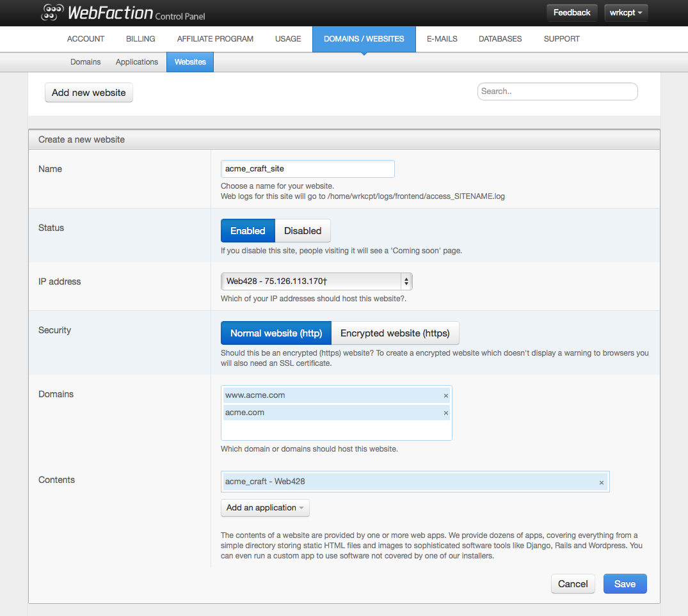Set status to Enabled
688x616 pixels.
(248, 231)
